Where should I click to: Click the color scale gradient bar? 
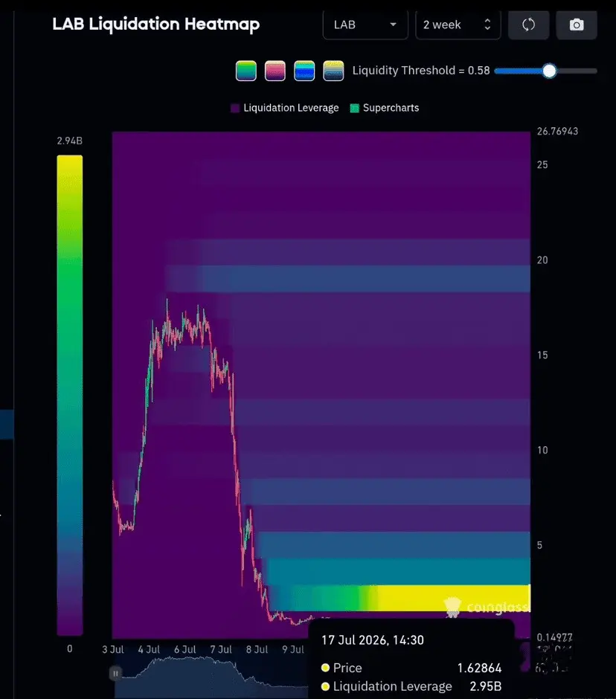point(70,395)
